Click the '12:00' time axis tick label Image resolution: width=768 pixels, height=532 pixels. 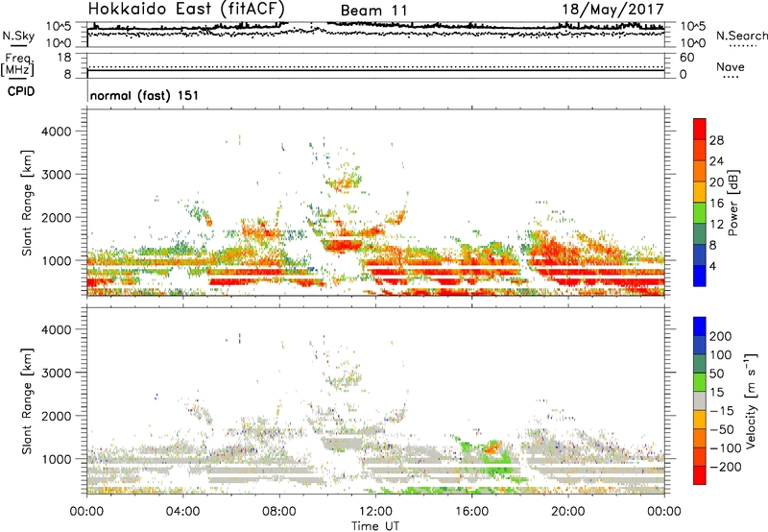coord(375,512)
